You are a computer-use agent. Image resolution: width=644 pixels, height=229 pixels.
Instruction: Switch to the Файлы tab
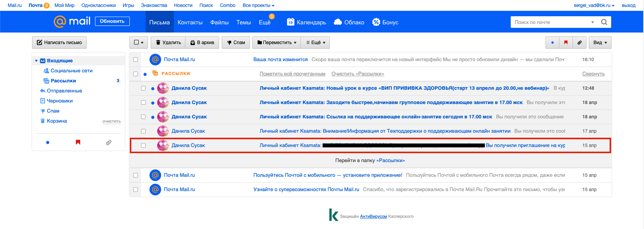click(219, 22)
